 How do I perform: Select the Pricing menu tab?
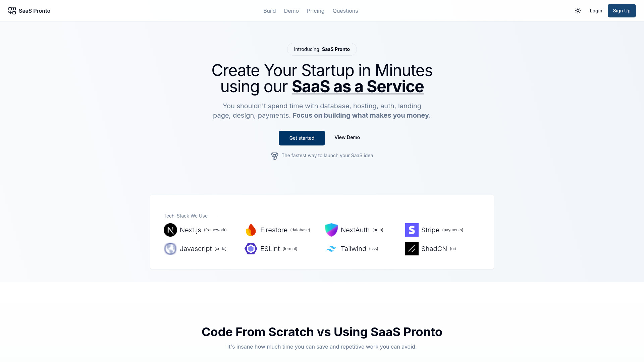click(x=316, y=11)
